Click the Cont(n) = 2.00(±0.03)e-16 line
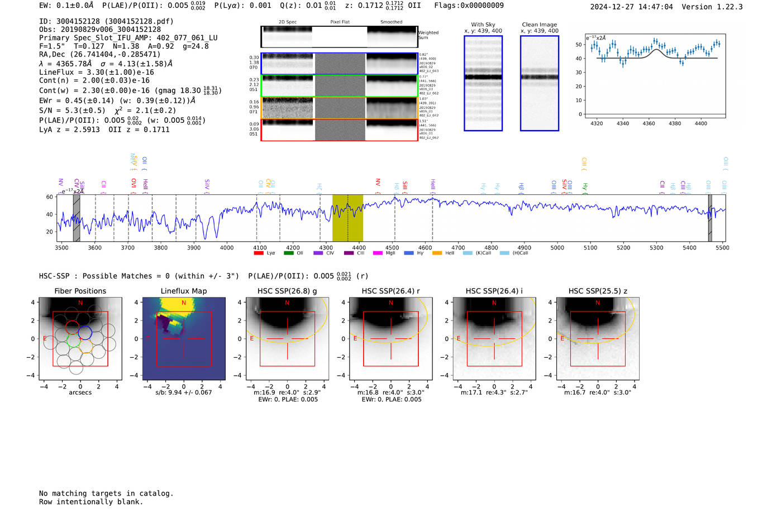 pos(94,80)
